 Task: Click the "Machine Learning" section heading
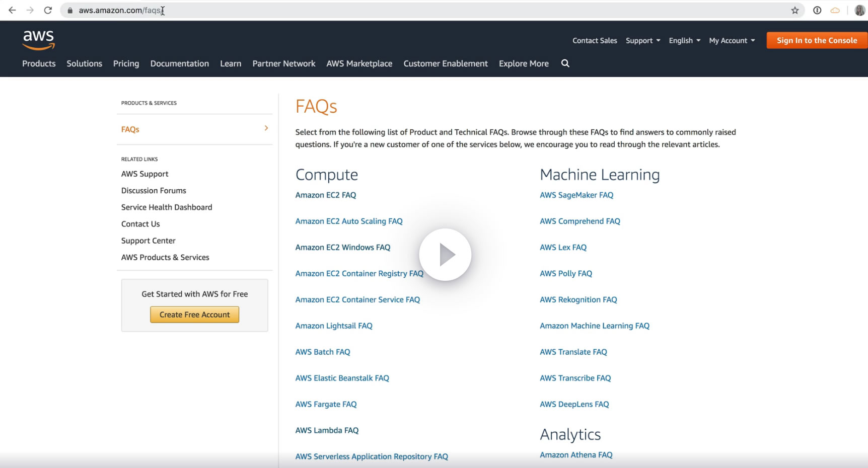pyautogui.click(x=600, y=175)
